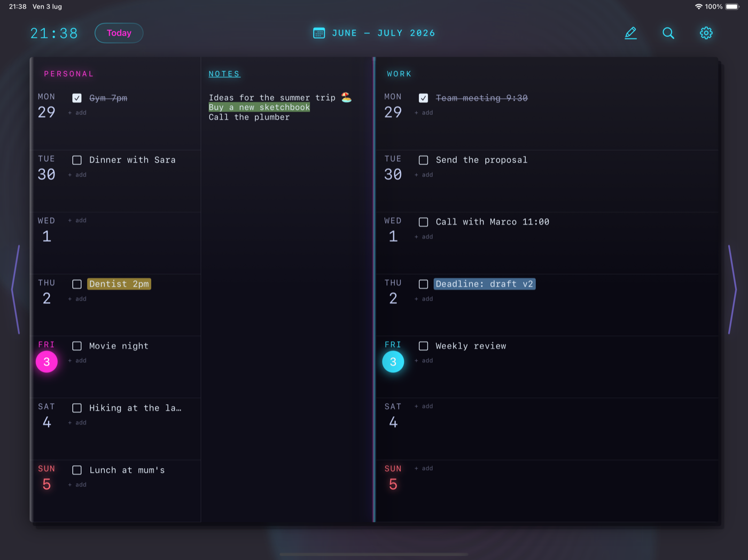
Task: Add a personal item on Friday 3
Action: 77,361
